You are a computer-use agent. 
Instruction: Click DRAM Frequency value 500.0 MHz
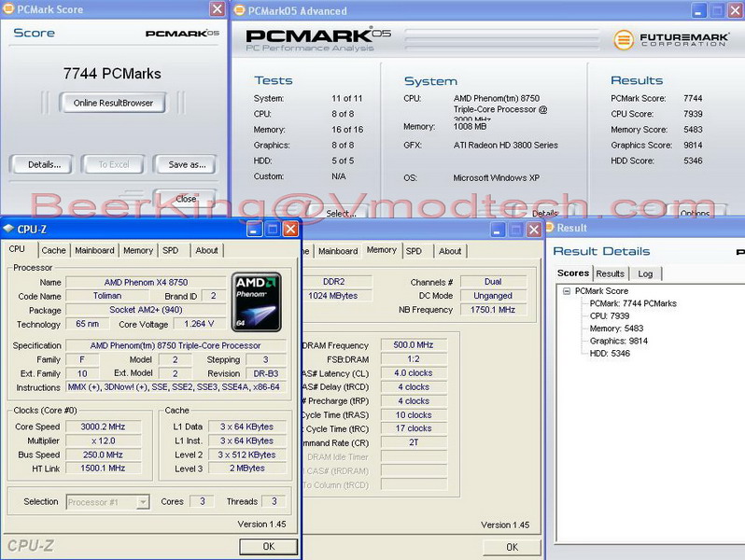click(x=414, y=344)
